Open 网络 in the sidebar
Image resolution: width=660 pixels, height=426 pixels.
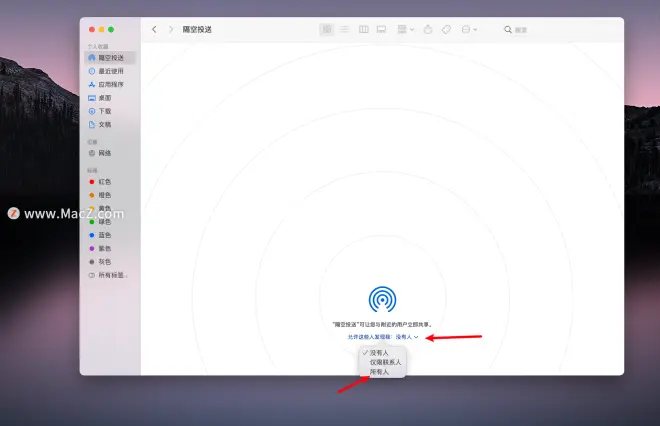coord(110,153)
